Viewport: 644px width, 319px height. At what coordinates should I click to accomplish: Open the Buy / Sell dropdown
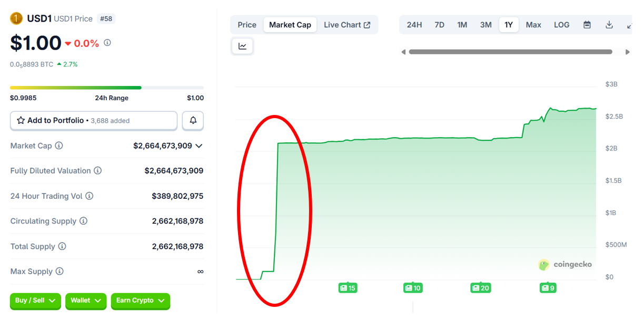(x=35, y=301)
